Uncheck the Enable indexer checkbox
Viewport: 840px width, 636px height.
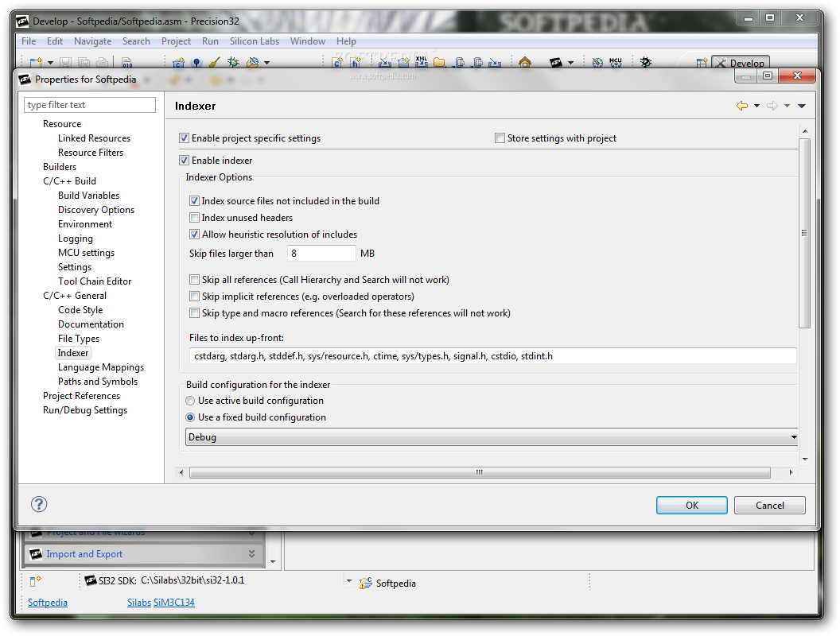[185, 160]
